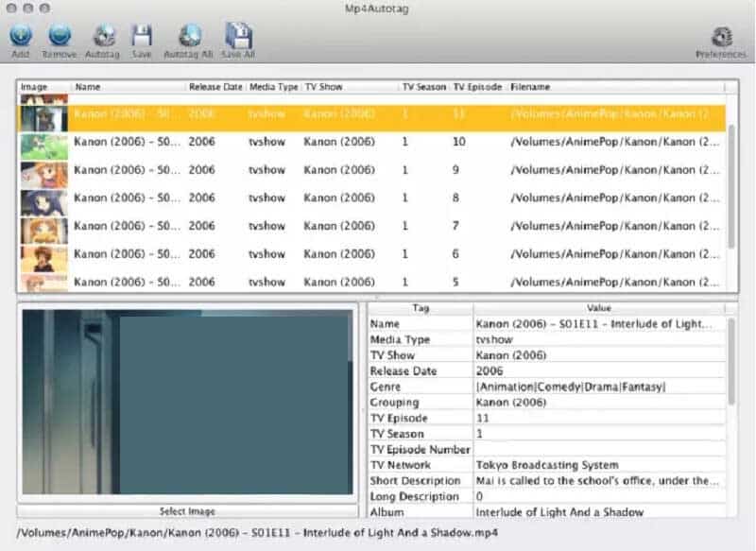Click the Remove toolbar icon
Image resolution: width=756 pixels, height=551 pixels.
[60, 37]
